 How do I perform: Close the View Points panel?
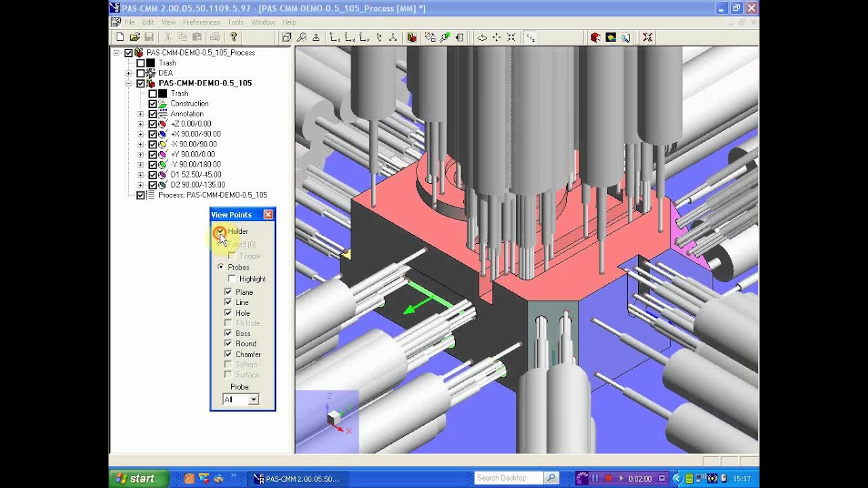[269, 215]
